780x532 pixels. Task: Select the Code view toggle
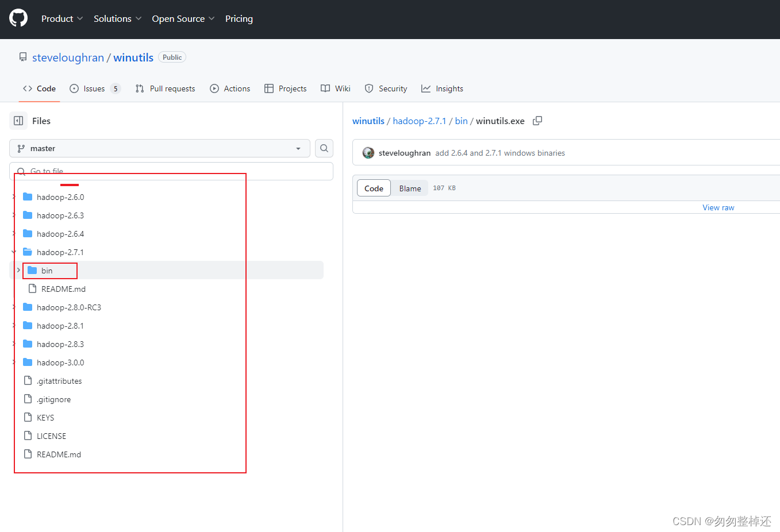[x=373, y=188]
